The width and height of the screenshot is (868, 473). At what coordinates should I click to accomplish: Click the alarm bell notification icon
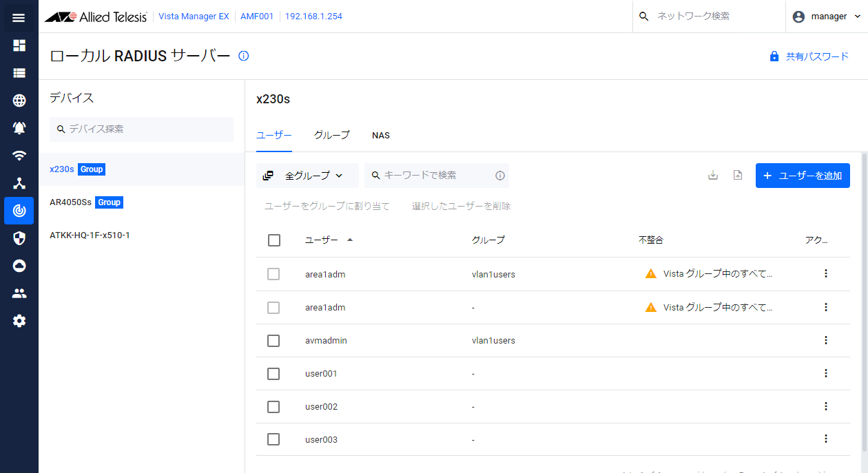(x=19, y=127)
